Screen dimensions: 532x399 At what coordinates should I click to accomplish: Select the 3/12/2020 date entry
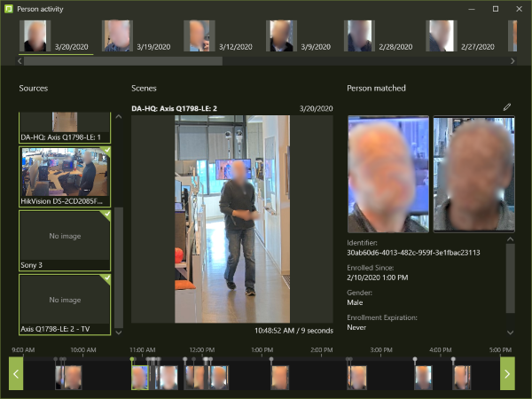[x=218, y=36]
